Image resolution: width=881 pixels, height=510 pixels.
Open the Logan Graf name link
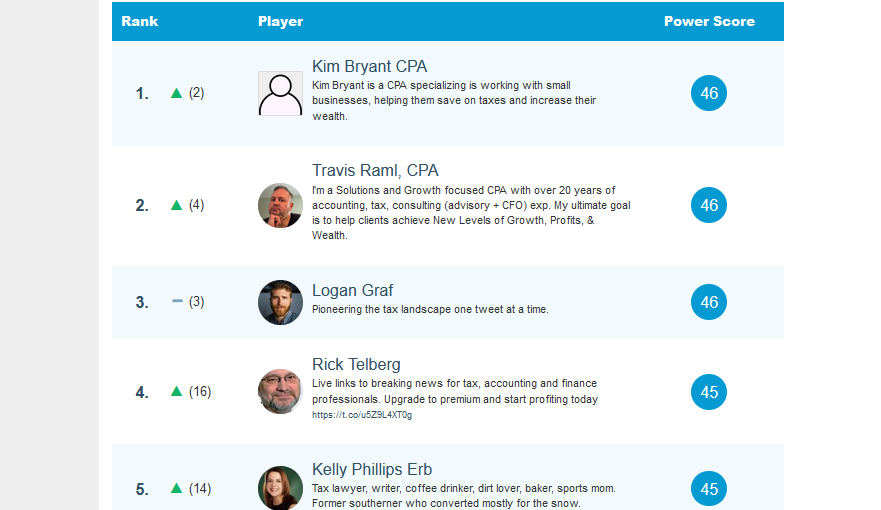click(x=352, y=291)
